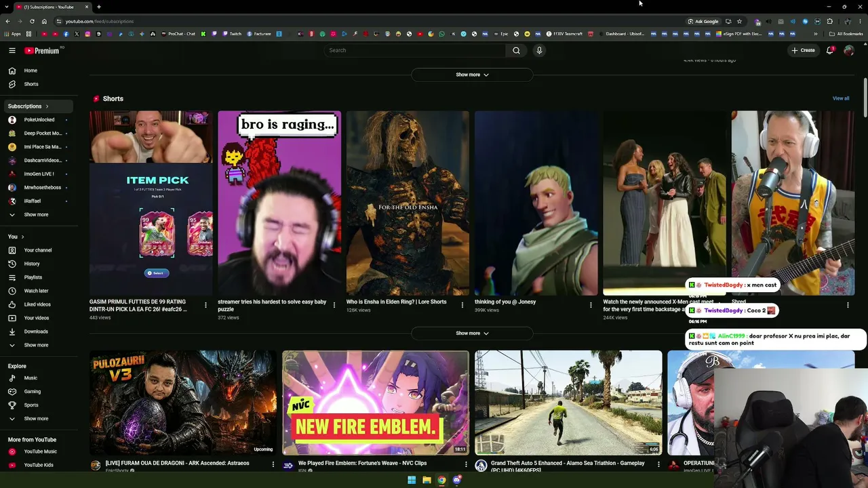Screen dimensions: 868x488
Task: Click View all for Shorts
Action: tap(841, 98)
